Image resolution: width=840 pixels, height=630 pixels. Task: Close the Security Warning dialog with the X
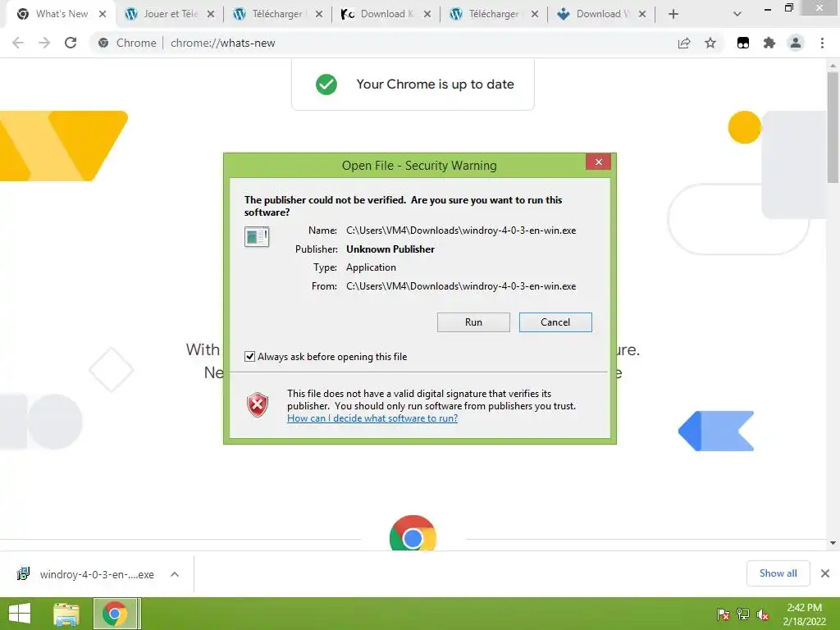point(598,162)
